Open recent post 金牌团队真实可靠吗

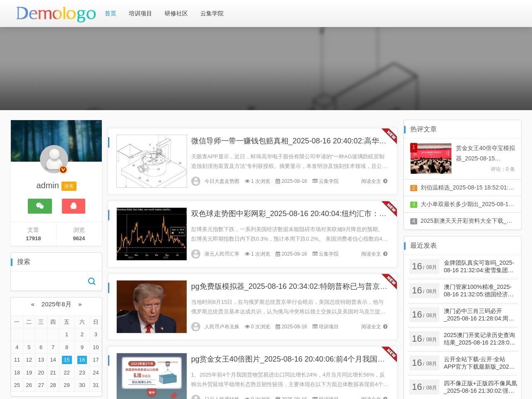[x=479, y=266]
